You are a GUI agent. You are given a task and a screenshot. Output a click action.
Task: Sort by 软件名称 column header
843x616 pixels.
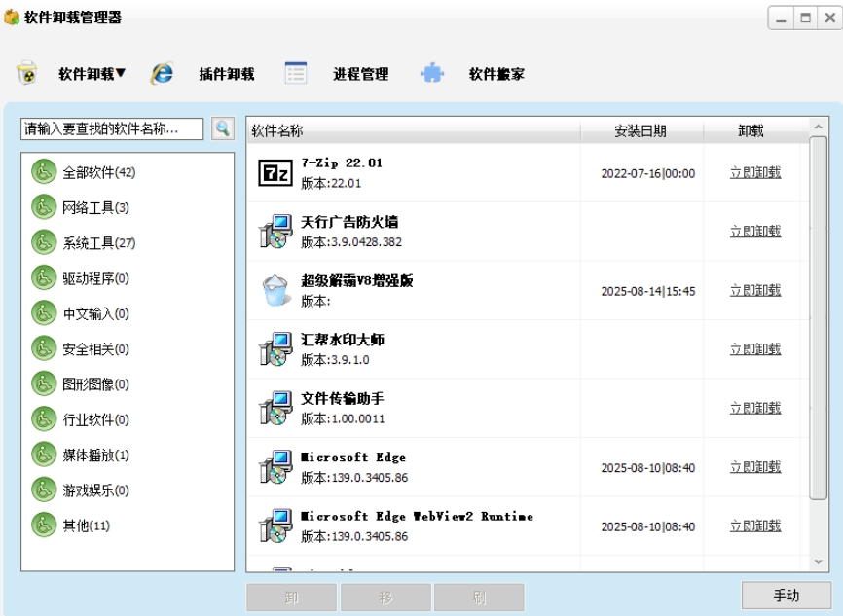coord(414,130)
